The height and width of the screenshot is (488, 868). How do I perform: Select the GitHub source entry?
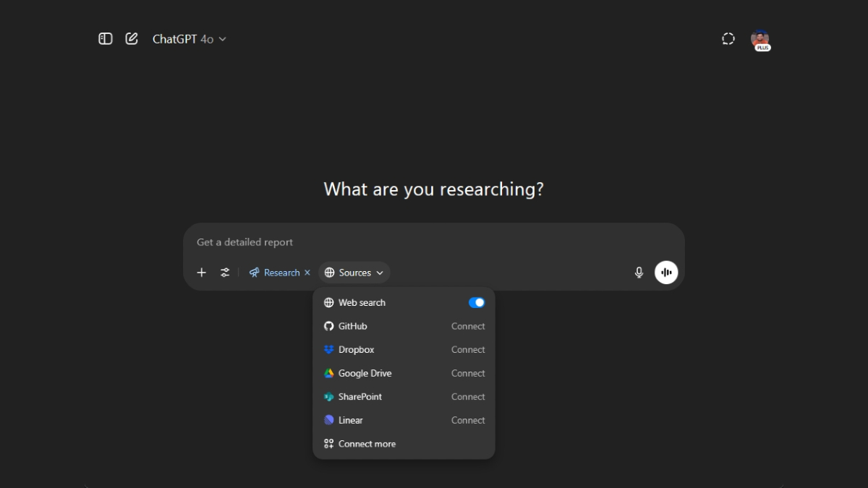click(x=353, y=326)
